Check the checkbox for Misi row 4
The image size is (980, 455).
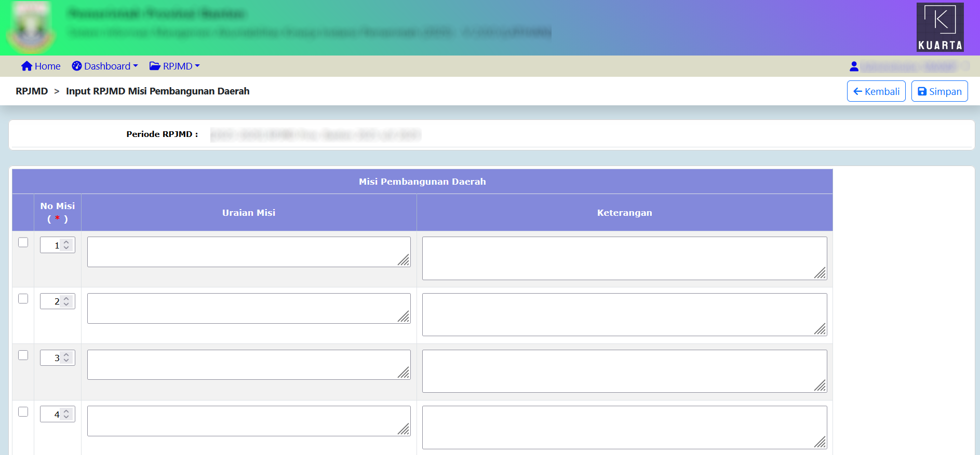tap(23, 412)
